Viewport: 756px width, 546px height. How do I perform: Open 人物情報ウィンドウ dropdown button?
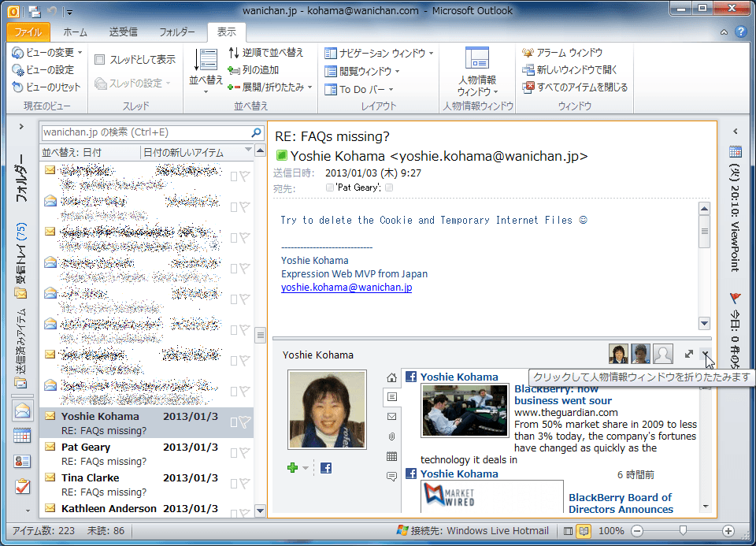pos(477,72)
